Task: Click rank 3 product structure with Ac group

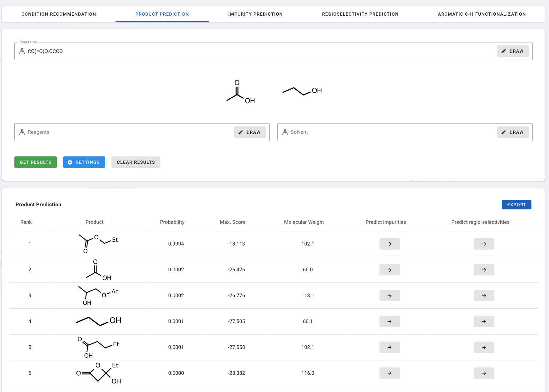Action: (98, 296)
